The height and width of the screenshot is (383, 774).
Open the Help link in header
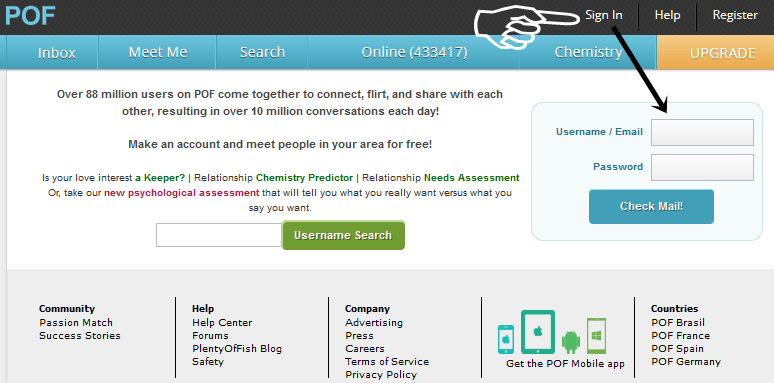click(x=667, y=15)
